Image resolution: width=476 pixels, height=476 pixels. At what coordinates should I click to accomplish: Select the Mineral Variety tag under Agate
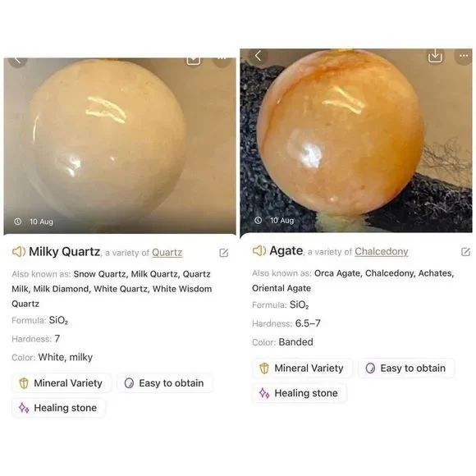click(x=302, y=368)
